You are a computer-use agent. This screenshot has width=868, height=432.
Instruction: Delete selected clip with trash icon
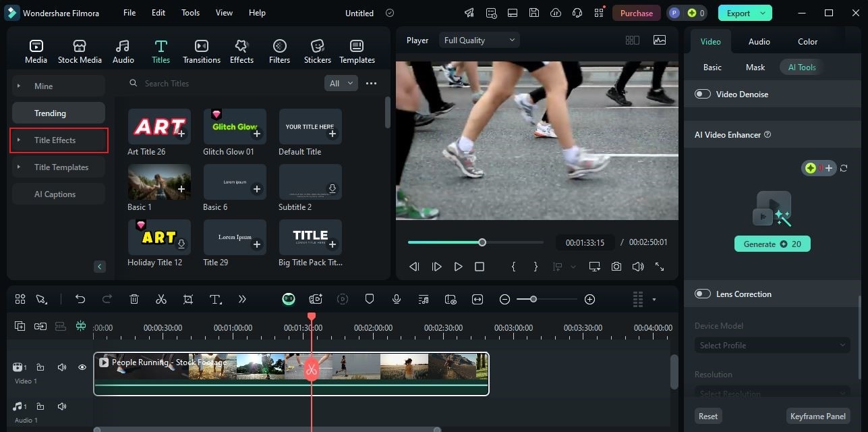(x=134, y=299)
